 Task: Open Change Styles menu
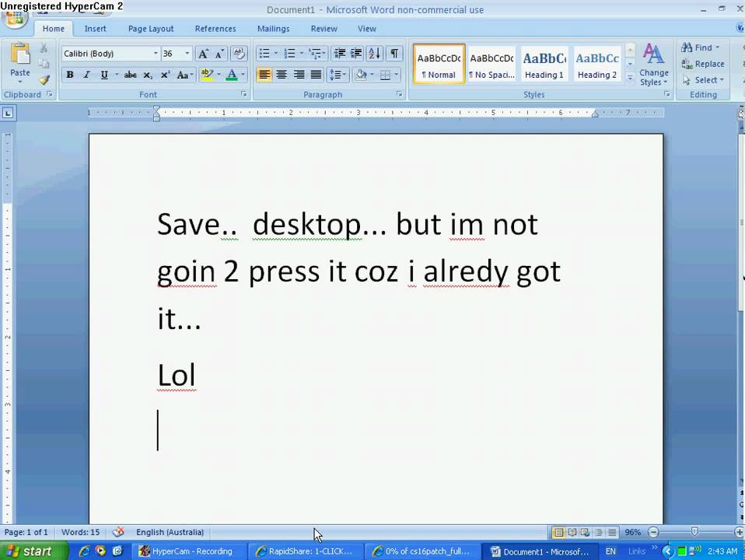point(654,65)
